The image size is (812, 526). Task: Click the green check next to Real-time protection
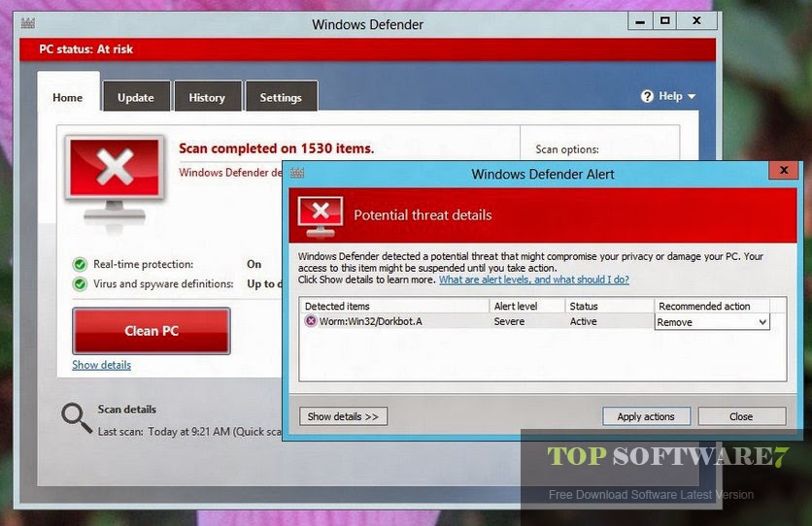click(x=80, y=265)
